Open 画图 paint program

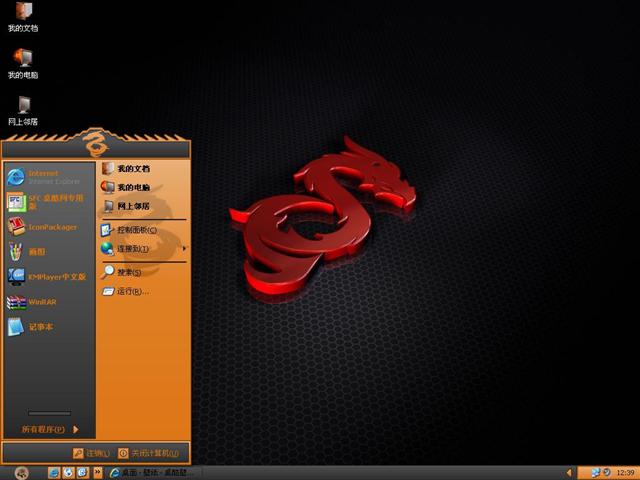(x=49, y=252)
